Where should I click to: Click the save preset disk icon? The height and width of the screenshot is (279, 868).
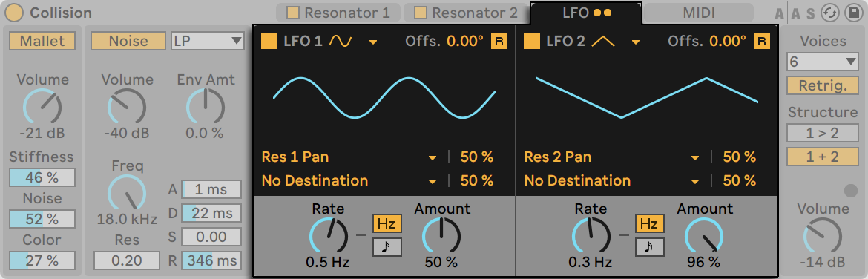853,13
